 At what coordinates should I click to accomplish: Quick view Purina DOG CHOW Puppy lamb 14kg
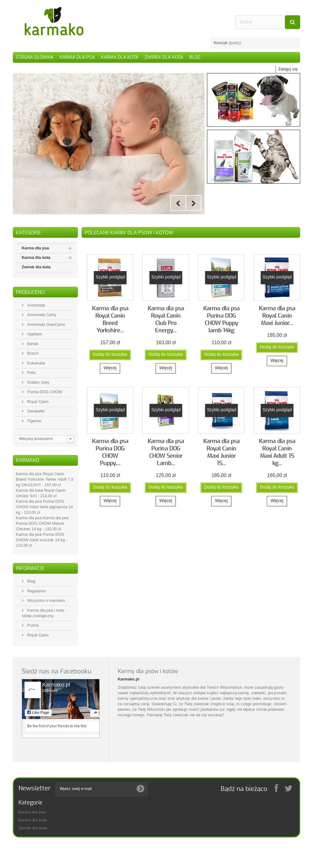221,277
